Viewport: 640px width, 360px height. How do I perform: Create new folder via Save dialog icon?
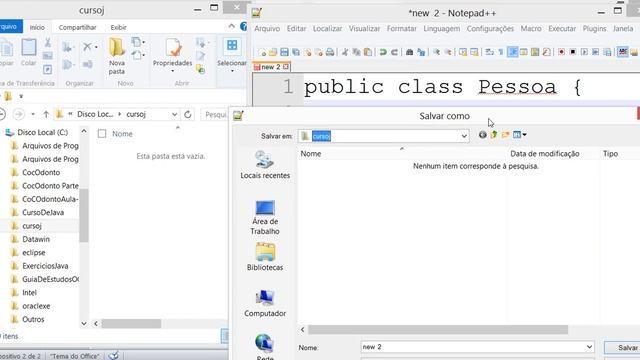(505, 135)
